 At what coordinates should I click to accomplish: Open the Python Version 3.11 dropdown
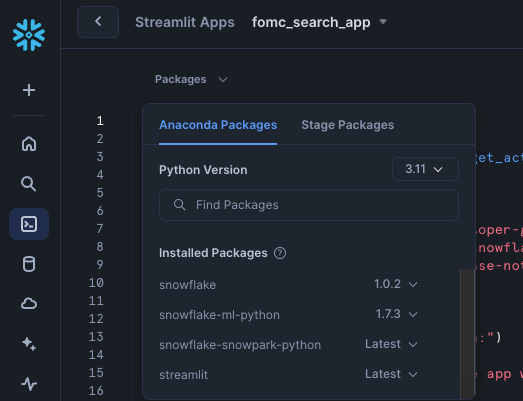[425, 169]
